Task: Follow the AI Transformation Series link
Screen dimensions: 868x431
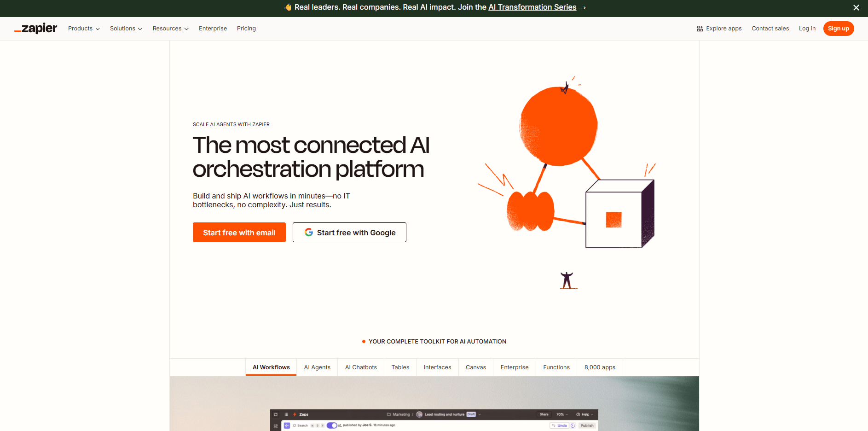Action: click(532, 7)
